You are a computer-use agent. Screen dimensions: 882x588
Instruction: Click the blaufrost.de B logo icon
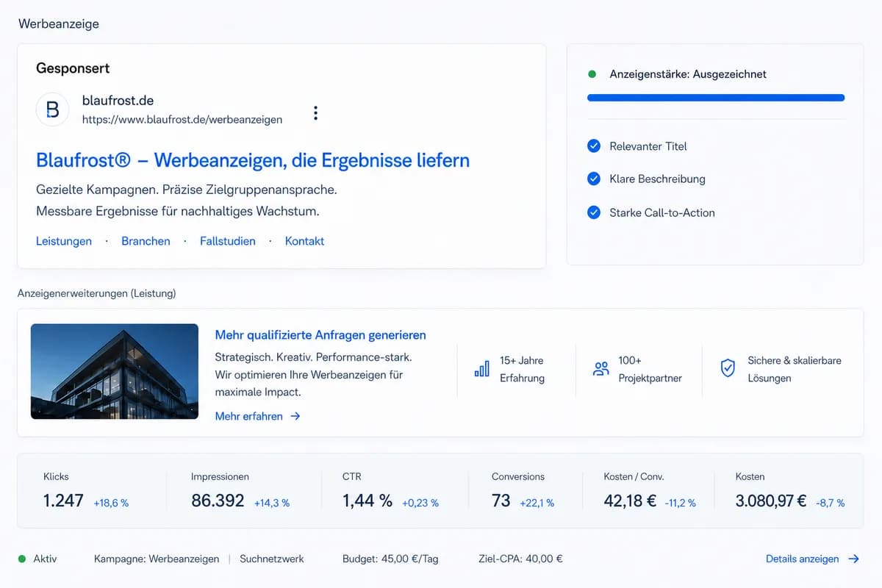tap(52, 110)
